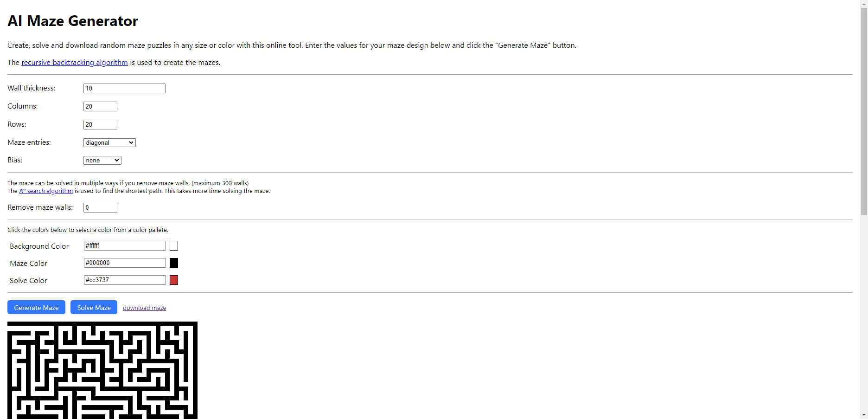The width and height of the screenshot is (868, 419).
Task: Click the vertical page scrollbar thumb
Action: pos(864,111)
